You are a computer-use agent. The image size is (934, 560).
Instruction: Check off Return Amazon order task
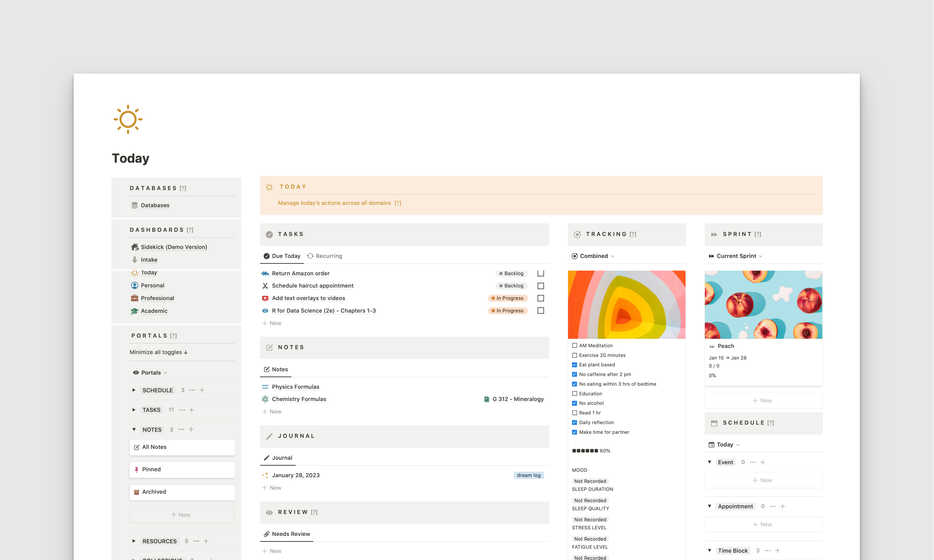point(540,273)
